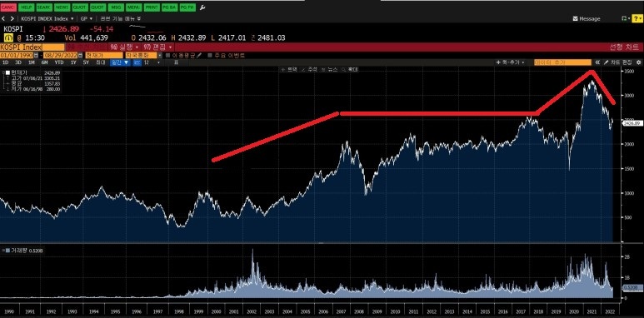The image size is (644, 318).
Task: Open the green panel options icon dropdown
Action: pos(625,18)
